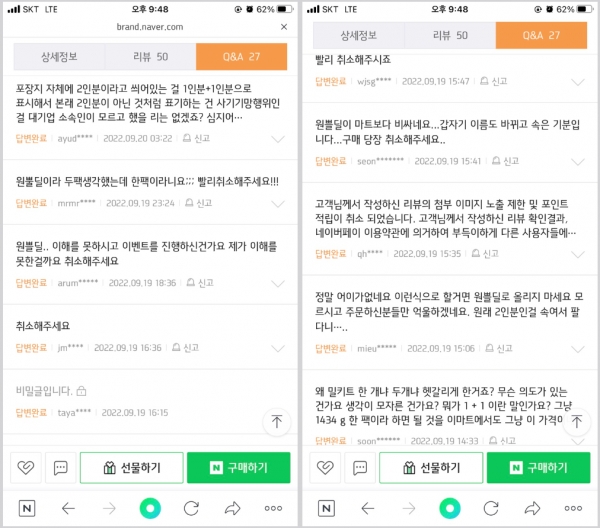The height and width of the screenshot is (528, 600).
Task: Close the brand.naver.com page with X
Action: point(284,27)
